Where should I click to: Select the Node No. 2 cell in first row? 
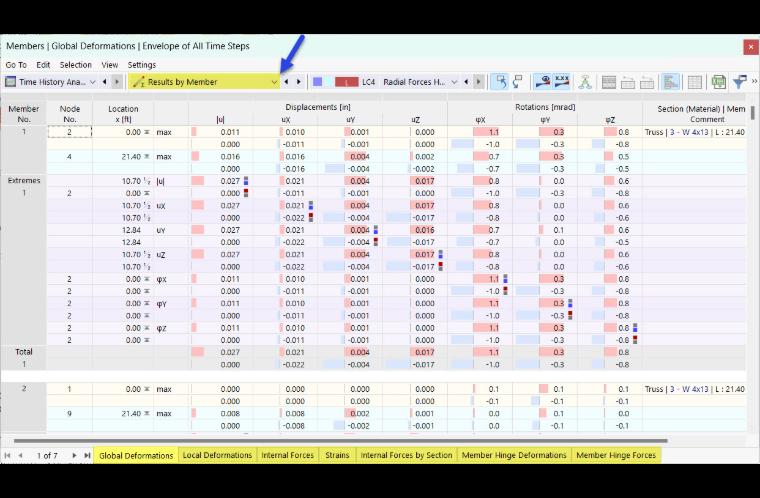click(69, 132)
